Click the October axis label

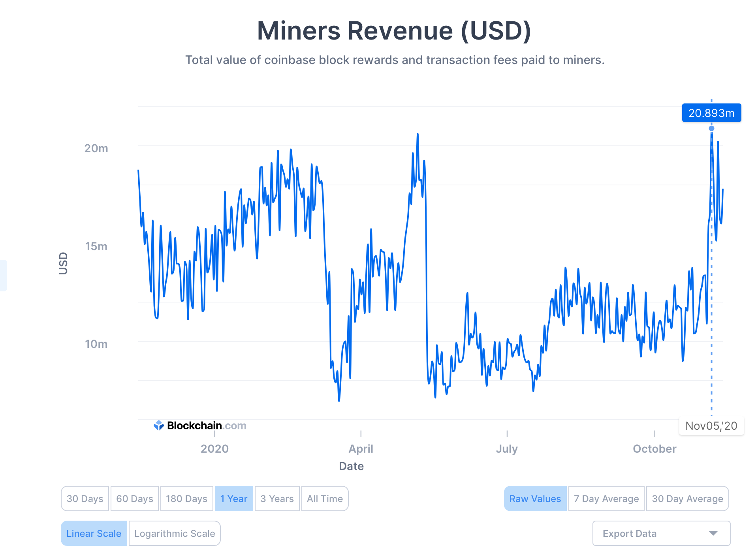[654, 449]
